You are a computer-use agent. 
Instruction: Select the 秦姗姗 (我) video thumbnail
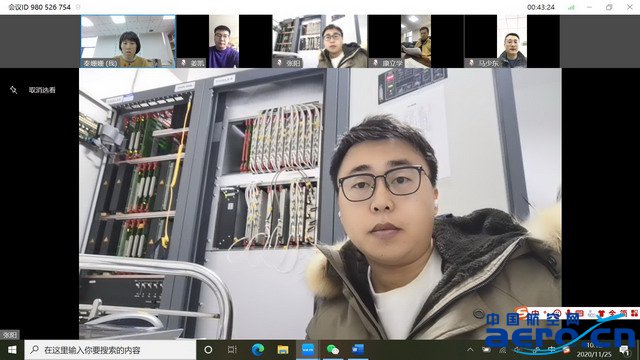[x=128, y=41]
